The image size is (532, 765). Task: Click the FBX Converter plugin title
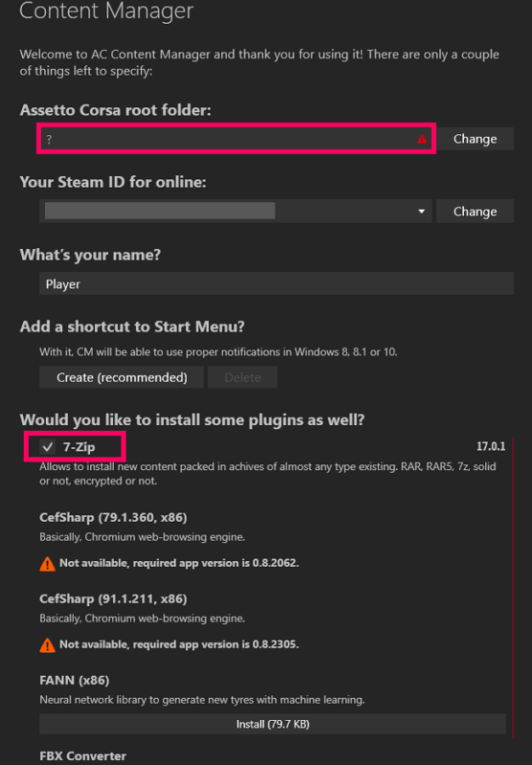point(83,756)
